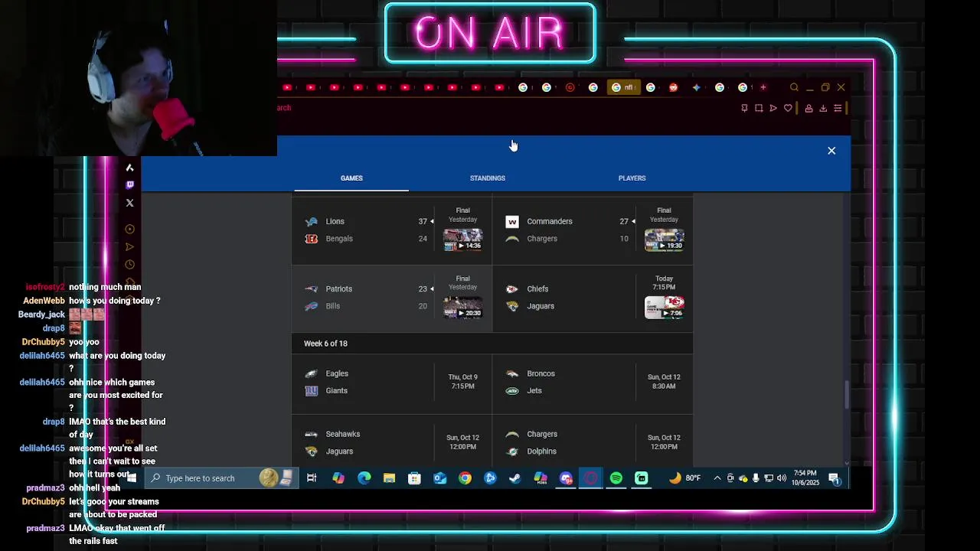Play the Patriots vs Bills highlight video

[462, 307]
